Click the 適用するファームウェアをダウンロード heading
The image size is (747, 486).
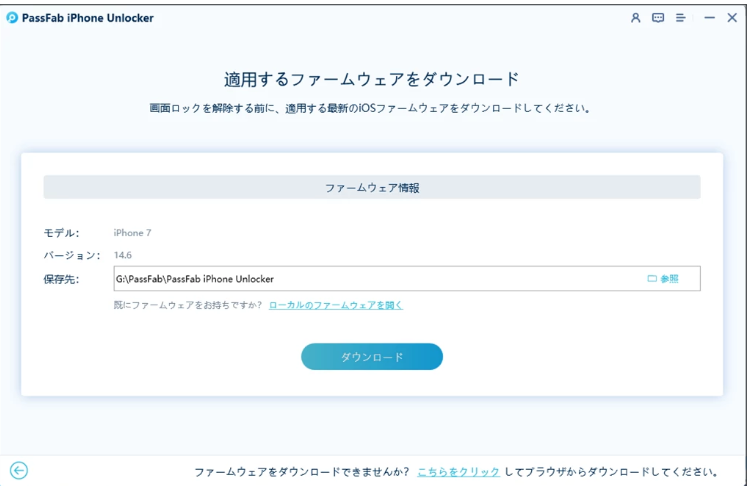[x=372, y=79]
